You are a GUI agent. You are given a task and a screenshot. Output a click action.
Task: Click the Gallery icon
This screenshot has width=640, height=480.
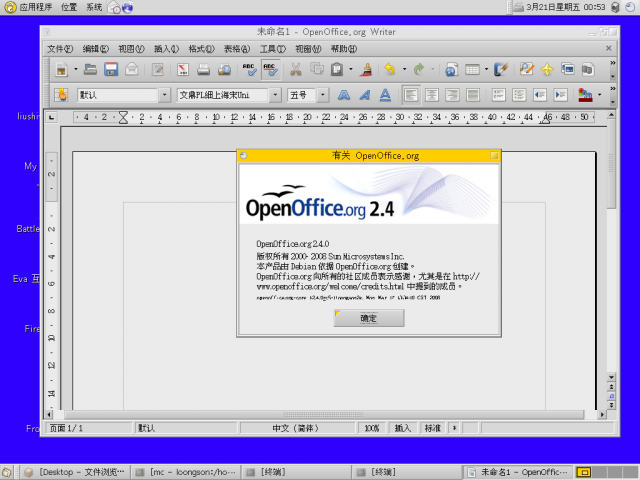pyautogui.click(x=568, y=69)
